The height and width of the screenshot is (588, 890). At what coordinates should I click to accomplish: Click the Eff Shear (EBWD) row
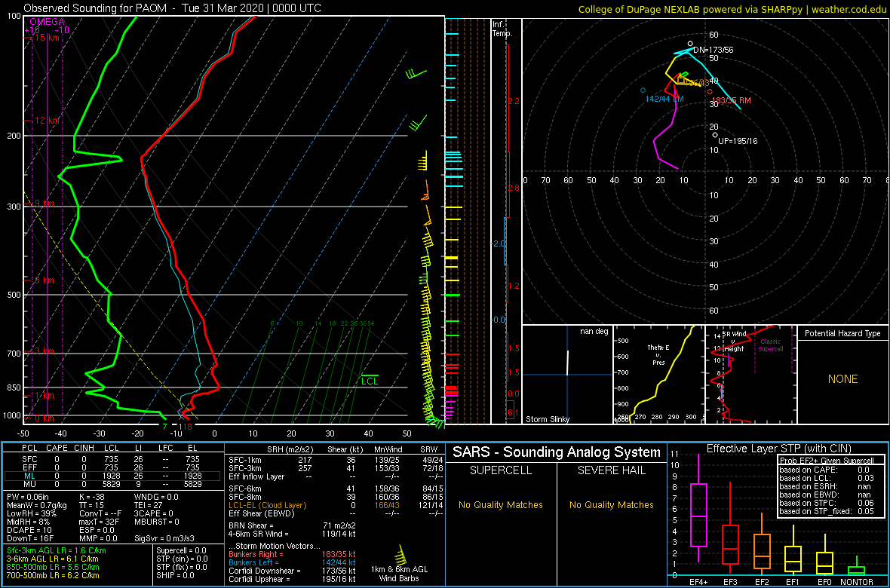[x=335, y=514]
